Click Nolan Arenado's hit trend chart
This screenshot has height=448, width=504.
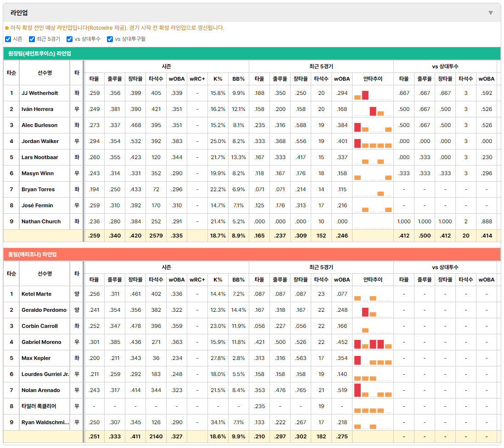(x=373, y=391)
